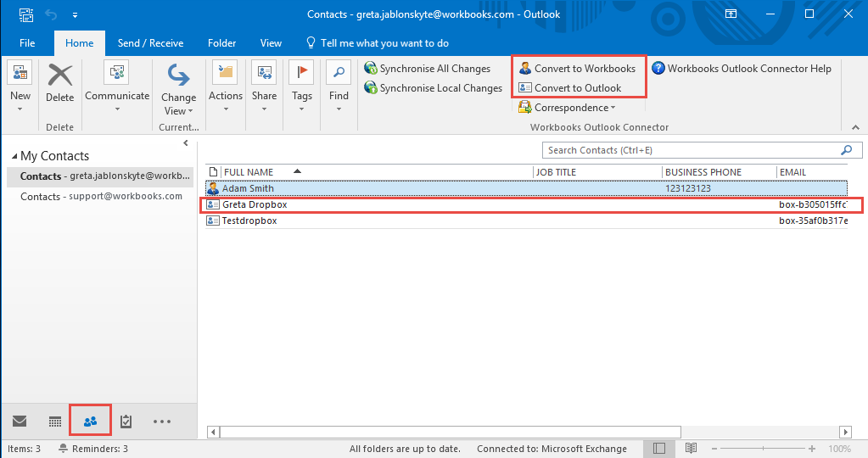Click the scroll left arrow
Image resolution: width=868 pixels, height=458 pixels.
pyautogui.click(x=213, y=432)
